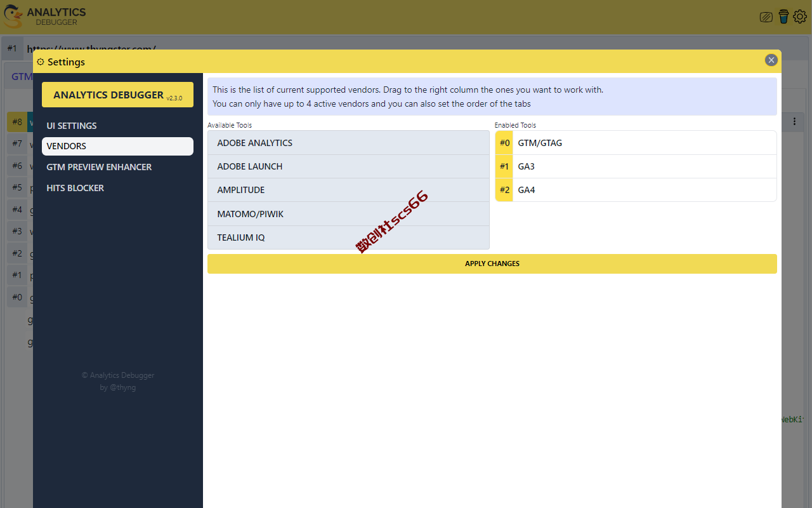This screenshot has width=812, height=508.
Task: Open the UI SETTINGS section
Action: point(117,126)
